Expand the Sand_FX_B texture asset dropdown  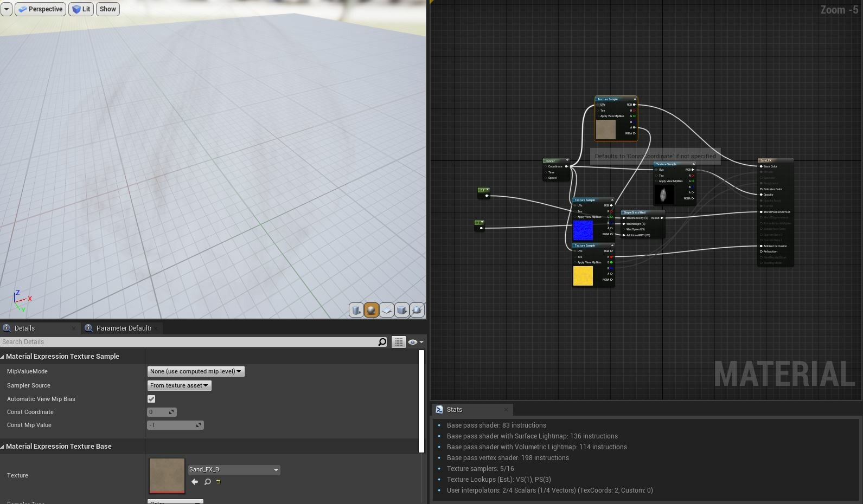tap(234, 470)
